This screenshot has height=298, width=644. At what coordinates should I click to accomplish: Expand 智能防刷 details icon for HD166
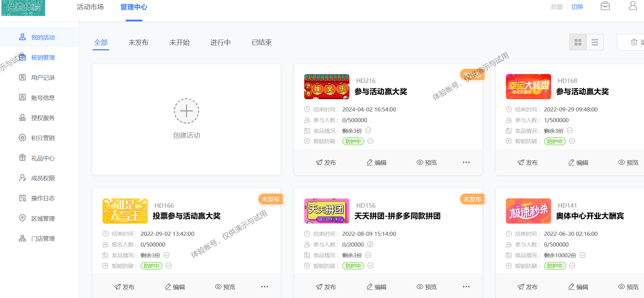point(169,265)
